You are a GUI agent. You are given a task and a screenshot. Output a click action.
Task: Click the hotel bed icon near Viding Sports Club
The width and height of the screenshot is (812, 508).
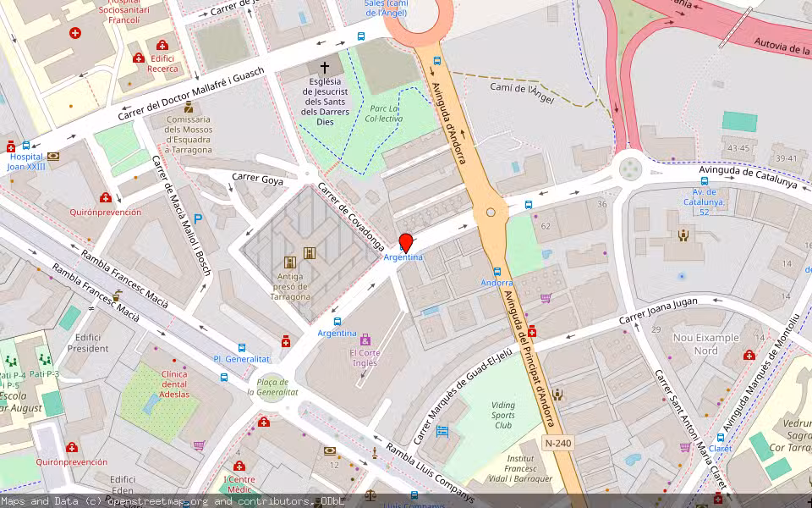click(x=442, y=431)
